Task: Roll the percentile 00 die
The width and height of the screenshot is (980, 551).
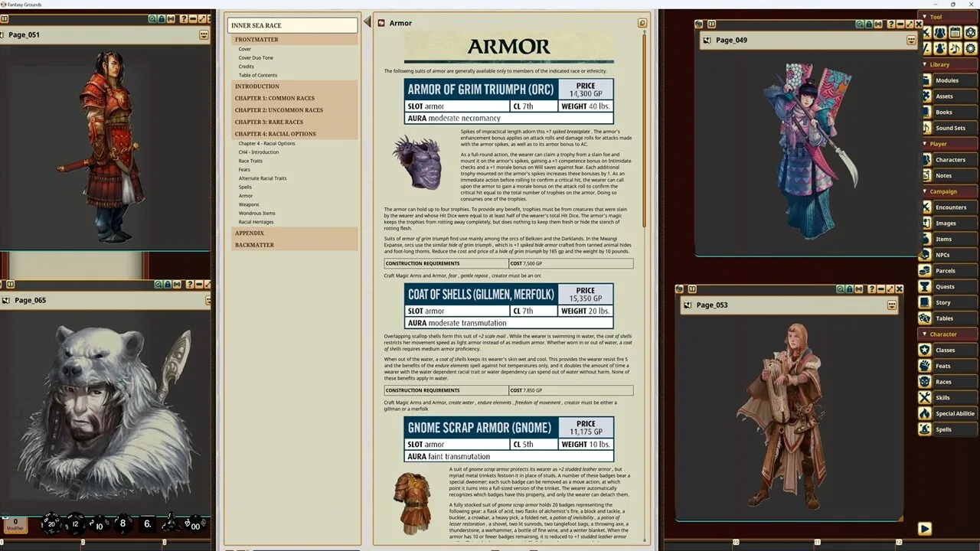Action: click(195, 524)
